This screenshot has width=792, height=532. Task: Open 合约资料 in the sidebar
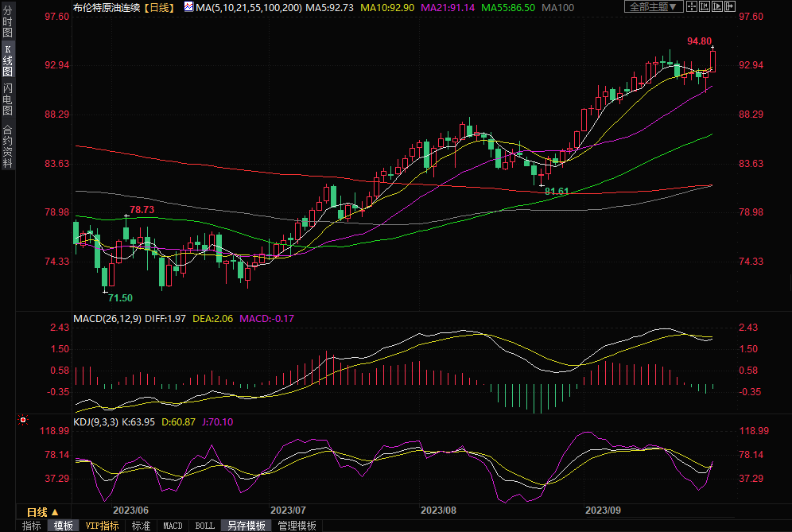point(7,146)
